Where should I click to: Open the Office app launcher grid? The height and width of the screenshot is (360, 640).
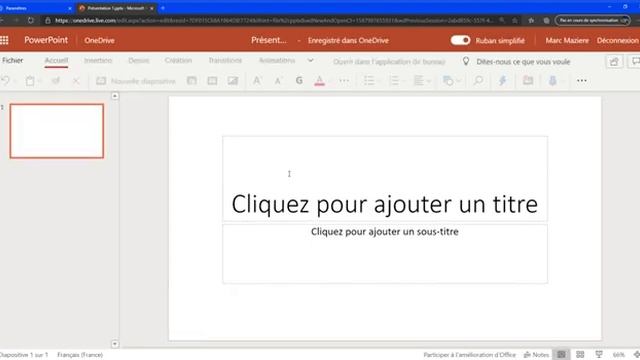click(x=4, y=40)
